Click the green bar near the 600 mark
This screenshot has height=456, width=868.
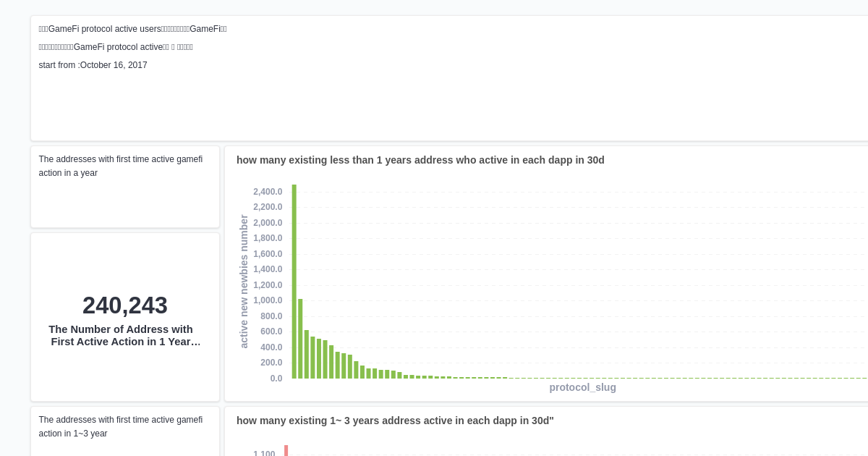(307, 355)
